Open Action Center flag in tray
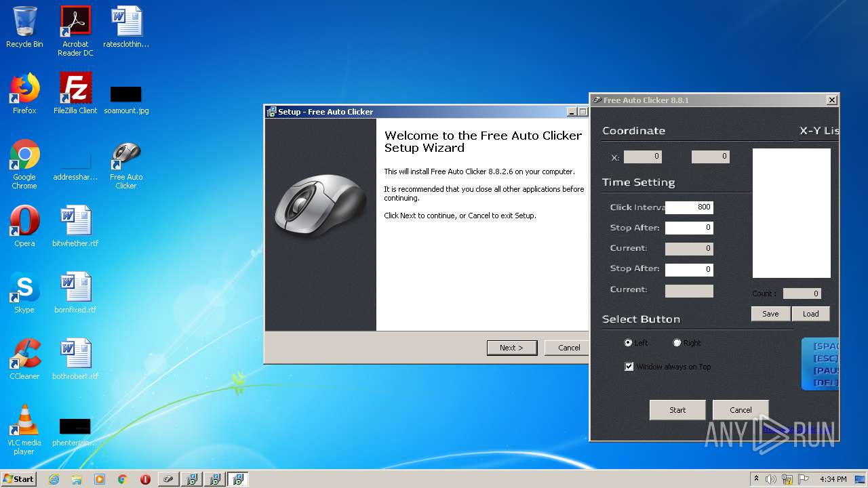The image size is (868, 488). [803, 479]
